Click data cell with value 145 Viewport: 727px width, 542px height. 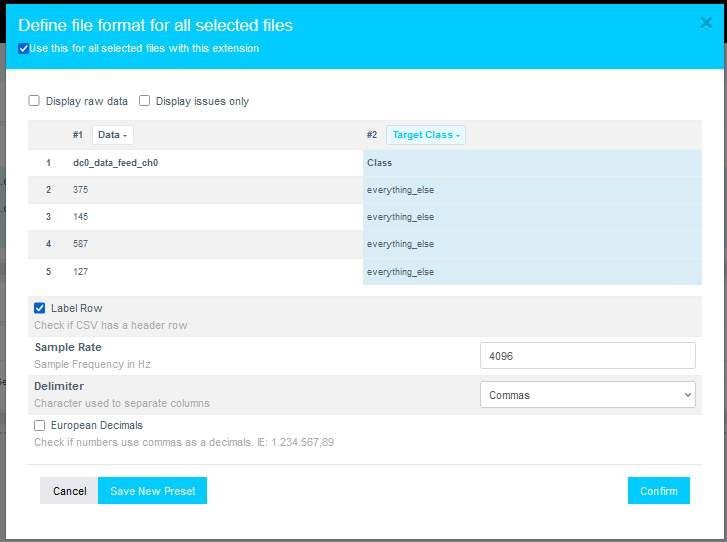click(82, 217)
